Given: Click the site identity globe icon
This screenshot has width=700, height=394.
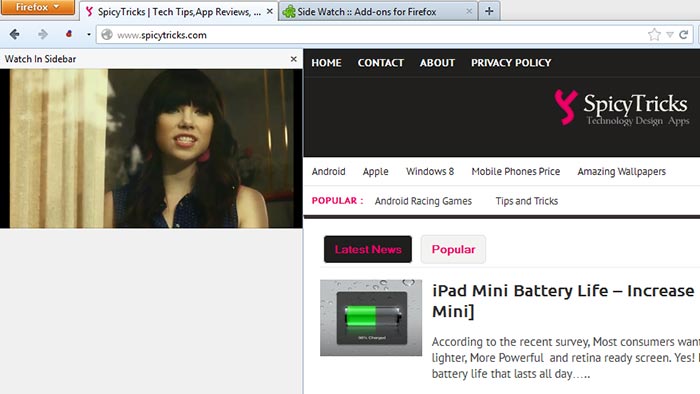Looking at the screenshot, I should (107, 34).
